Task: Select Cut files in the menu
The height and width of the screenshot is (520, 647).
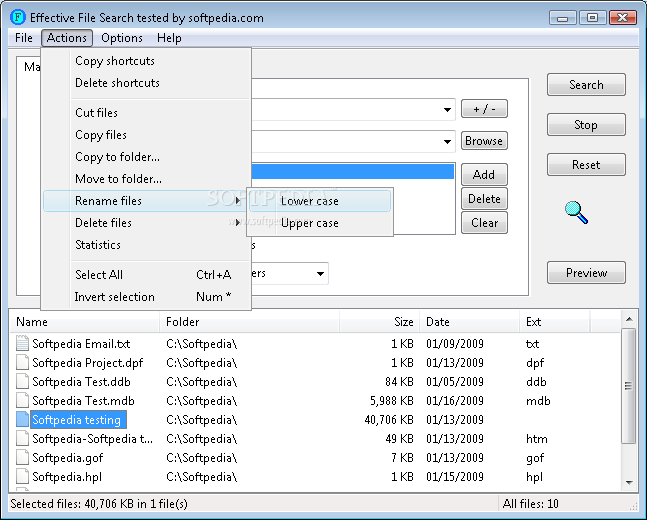Action: 147,113
